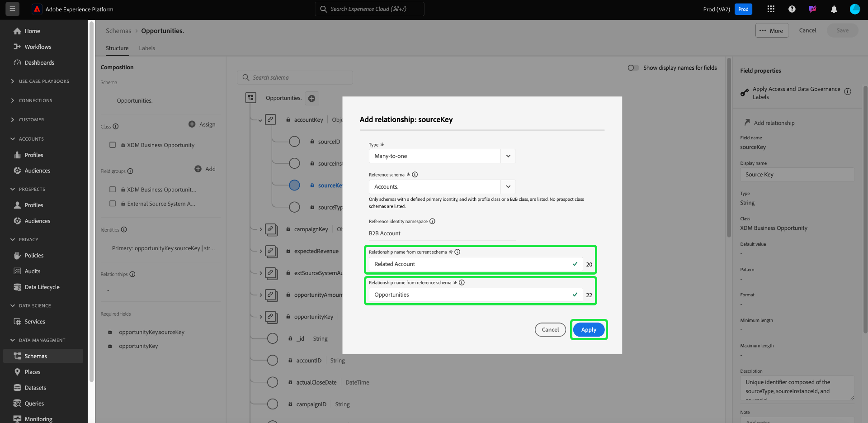This screenshot has height=423, width=868.
Task: Click info icon for reference schema relationship name
Action: tap(462, 283)
